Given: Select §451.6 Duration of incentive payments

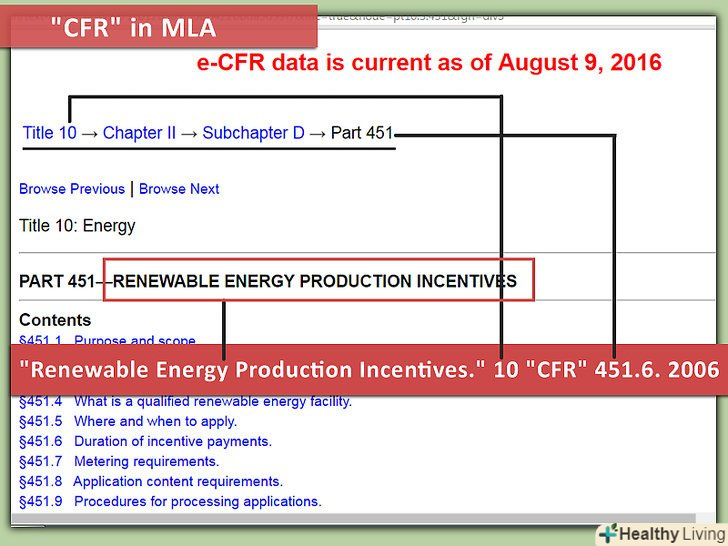Looking at the screenshot, I should pyautogui.click(x=145, y=441).
